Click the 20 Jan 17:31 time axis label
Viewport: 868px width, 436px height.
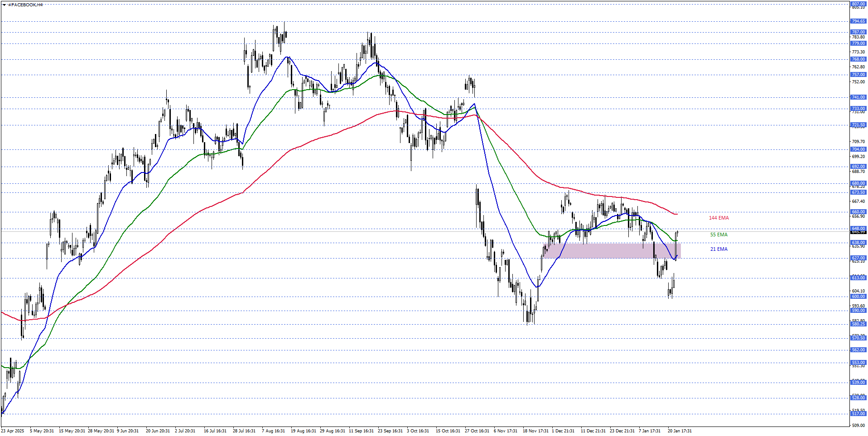679,431
